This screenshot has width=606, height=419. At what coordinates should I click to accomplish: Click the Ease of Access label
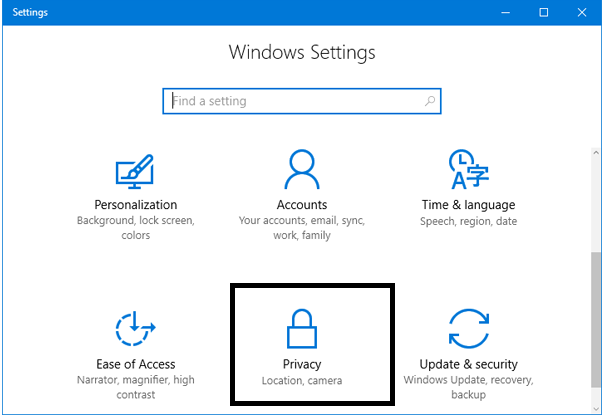click(136, 364)
